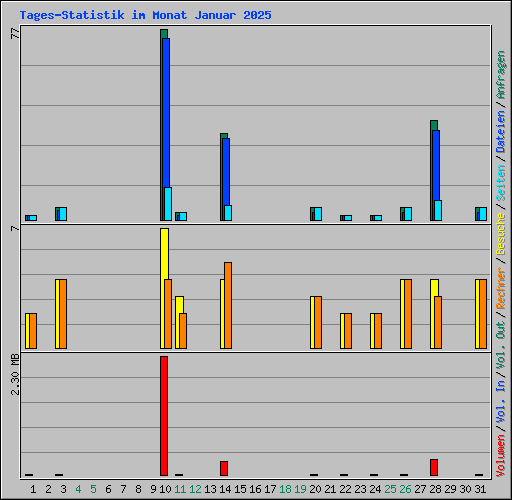Select the cyan pages bar on day 31
This screenshot has width=512, height=500.
tap(483, 214)
